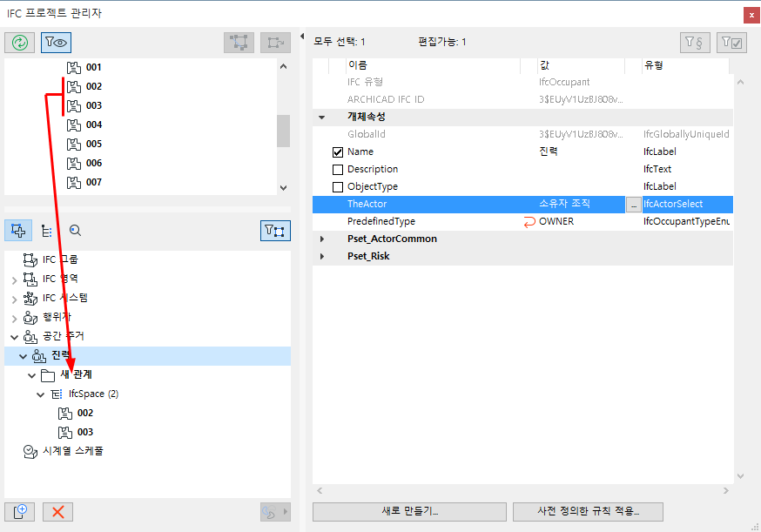Toggle the filter-by-selection button
The width and height of the screenshot is (761, 532).
coord(275,231)
